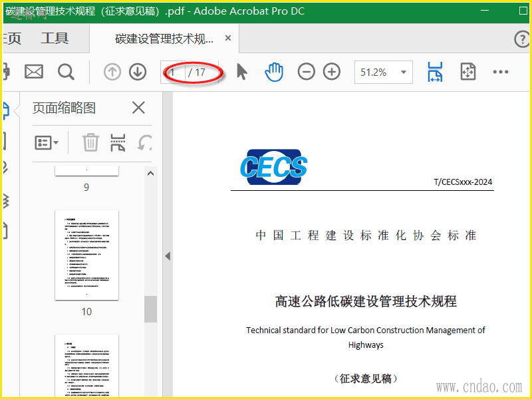Go to previous page arrow
The width and height of the screenshot is (532, 399).
pyautogui.click(x=112, y=72)
